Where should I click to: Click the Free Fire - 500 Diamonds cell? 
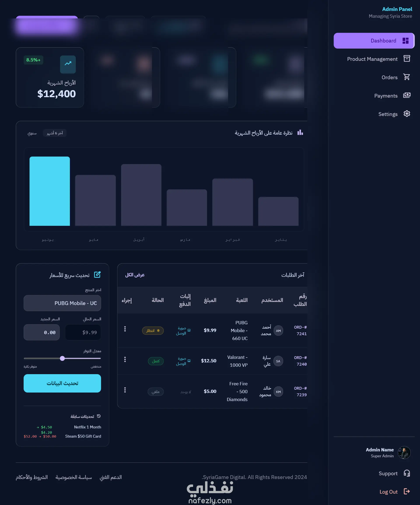click(x=237, y=391)
